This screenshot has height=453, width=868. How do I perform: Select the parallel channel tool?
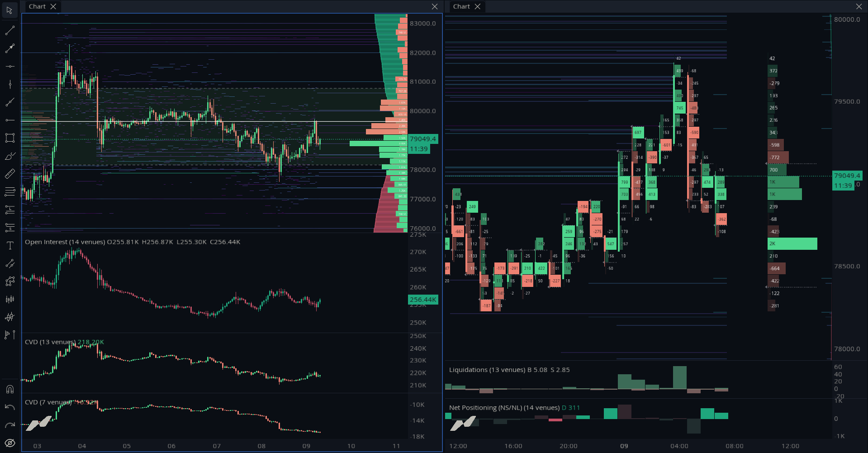pyautogui.click(x=9, y=263)
